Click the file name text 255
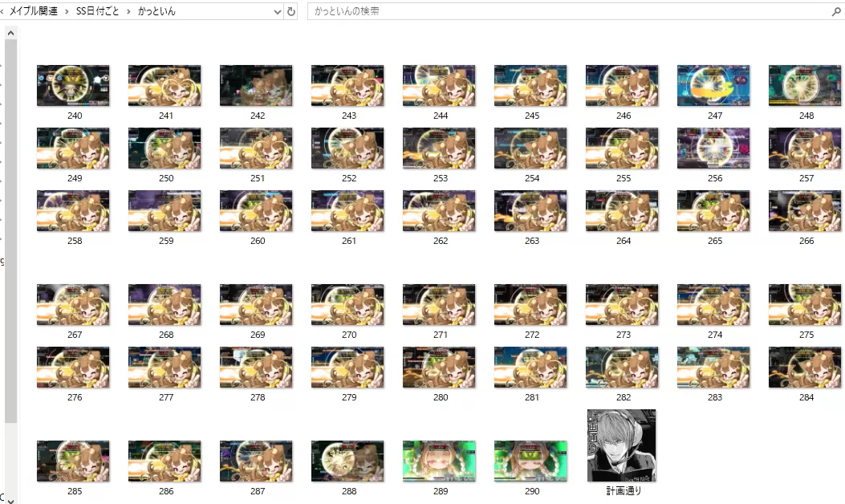This screenshot has height=504, width=845. [x=624, y=178]
